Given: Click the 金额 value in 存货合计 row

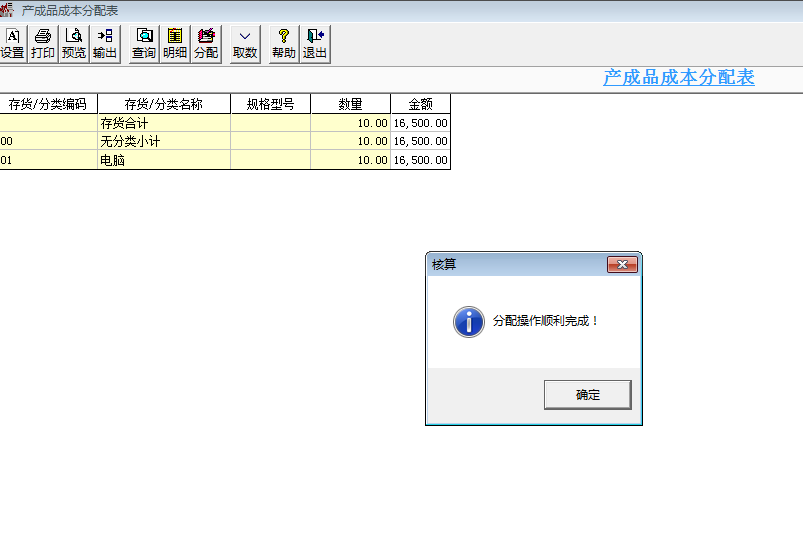Looking at the screenshot, I should click(420, 123).
